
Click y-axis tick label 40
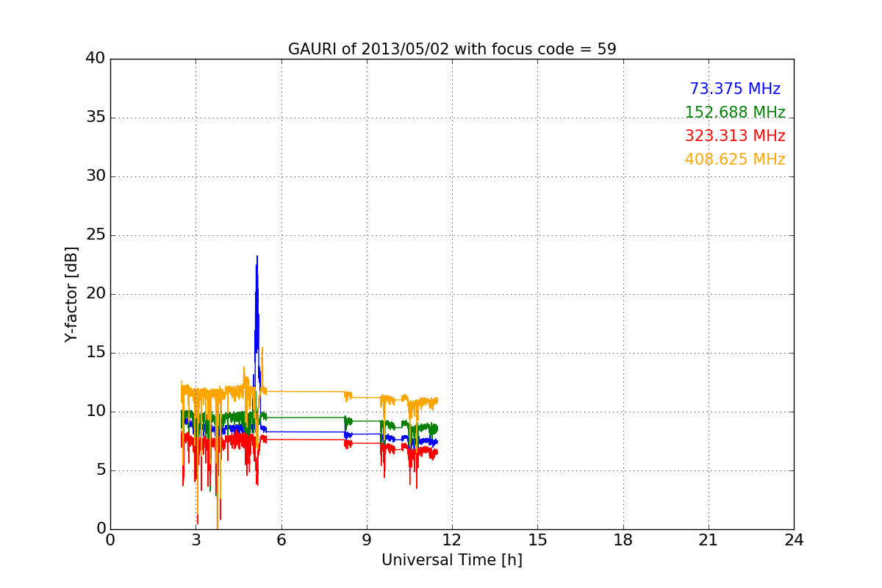point(96,59)
